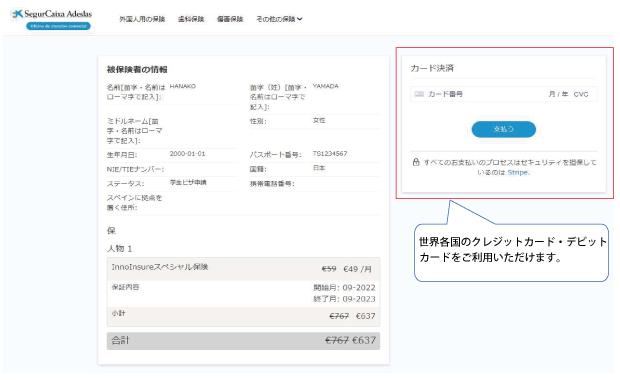Click the name value HANAKO

coord(183,86)
